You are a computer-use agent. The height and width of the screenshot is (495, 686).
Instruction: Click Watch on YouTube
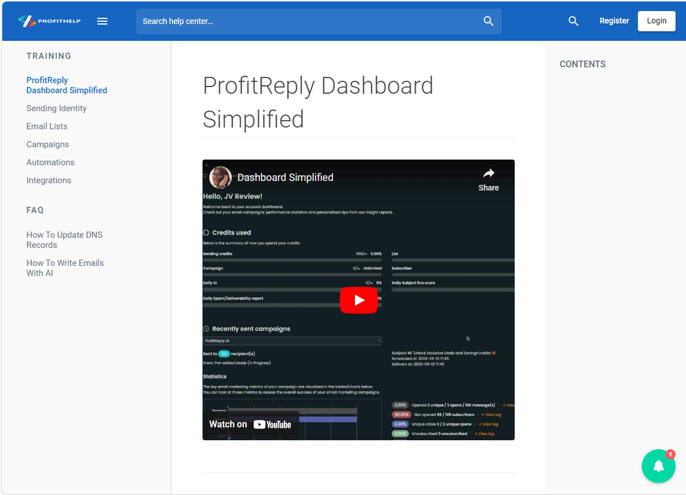pos(250,424)
